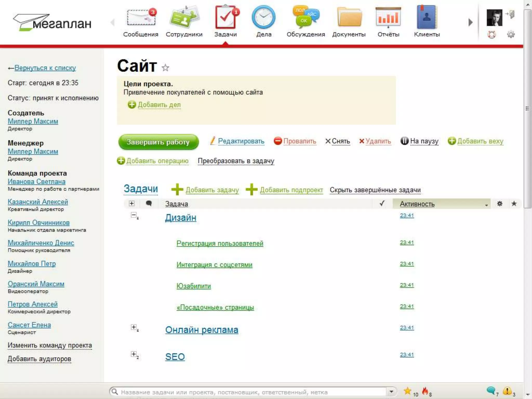532x399 pixels.
Task: Toggle the favorite star next to Сайт
Action: tap(165, 68)
